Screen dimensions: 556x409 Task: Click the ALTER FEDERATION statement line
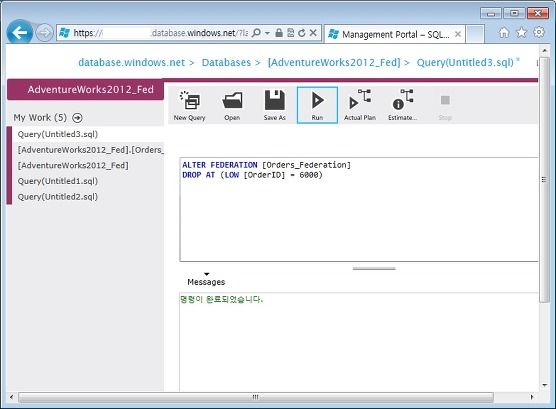pos(266,165)
